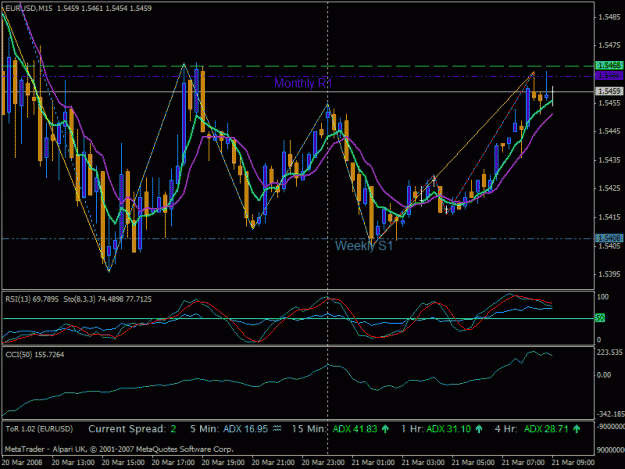This screenshot has width=625, height=469.
Task: Click the 'Monthly R1' line label
Action: [x=303, y=83]
